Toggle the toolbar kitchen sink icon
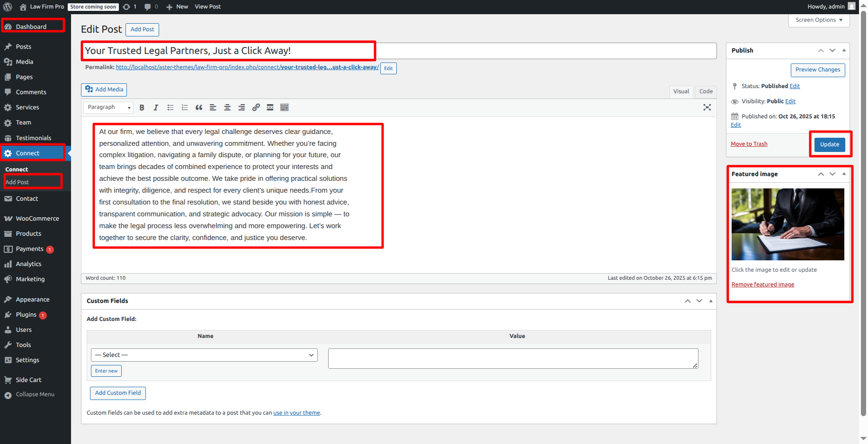The width and height of the screenshot is (868, 444). (284, 107)
